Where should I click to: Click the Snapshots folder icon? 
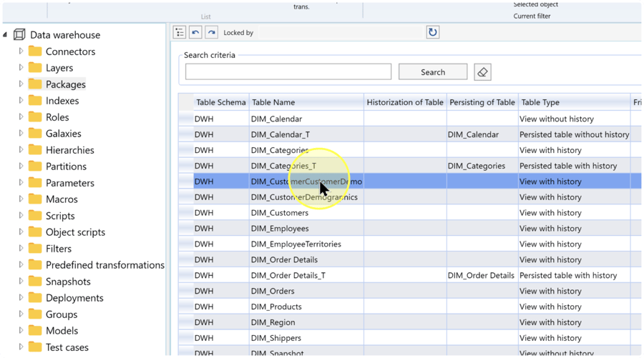pos(35,282)
